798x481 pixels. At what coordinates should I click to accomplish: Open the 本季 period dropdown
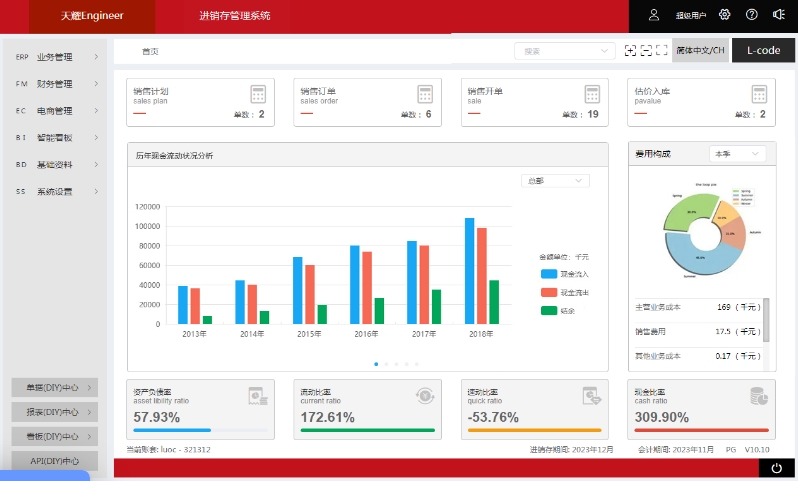click(736, 154)
